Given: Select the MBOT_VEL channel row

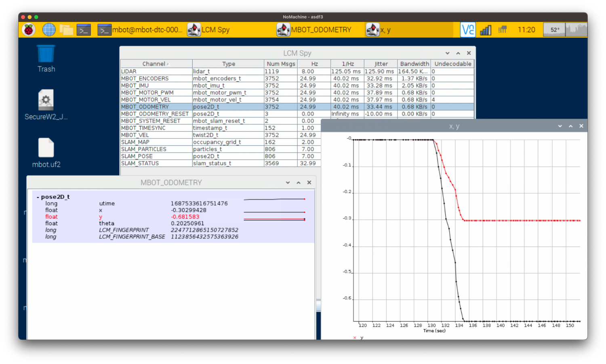Looking at the screenshot, I should pyautogui.click(x=221, y=135).
